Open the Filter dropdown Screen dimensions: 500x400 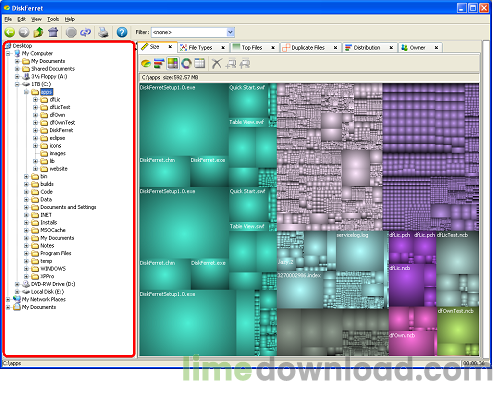click(230, 32)
